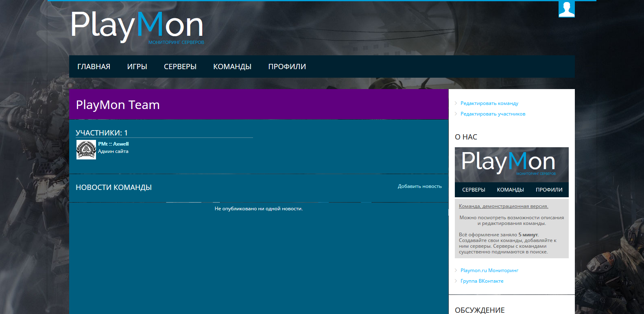
Task: Open the user account icon
Action: [566, 9]
